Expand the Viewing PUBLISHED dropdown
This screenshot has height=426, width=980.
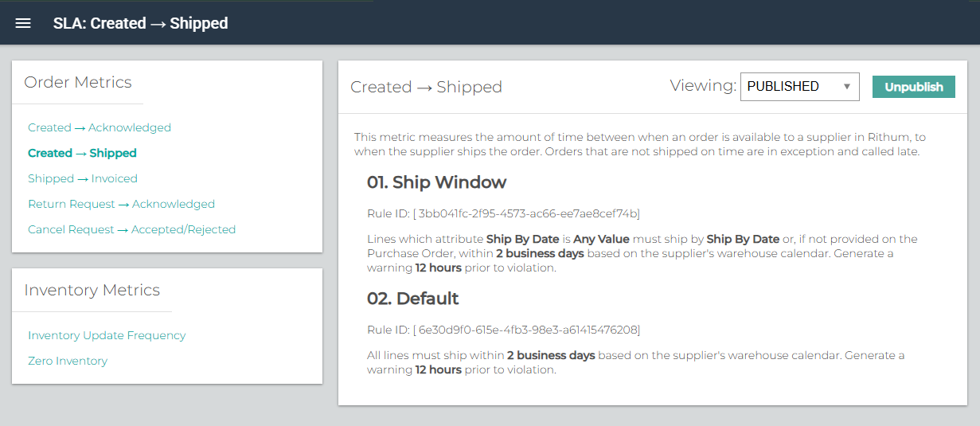pos(799,86)
